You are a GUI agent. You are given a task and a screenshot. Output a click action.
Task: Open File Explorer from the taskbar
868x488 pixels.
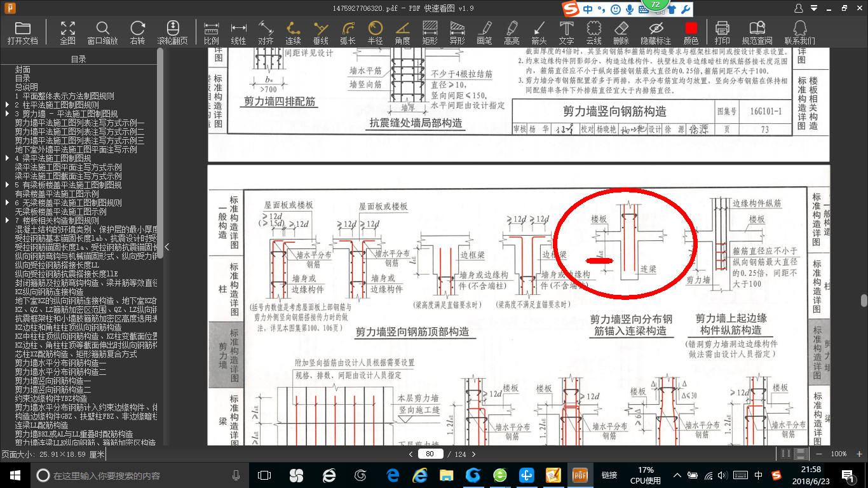(x=447, y=475)
